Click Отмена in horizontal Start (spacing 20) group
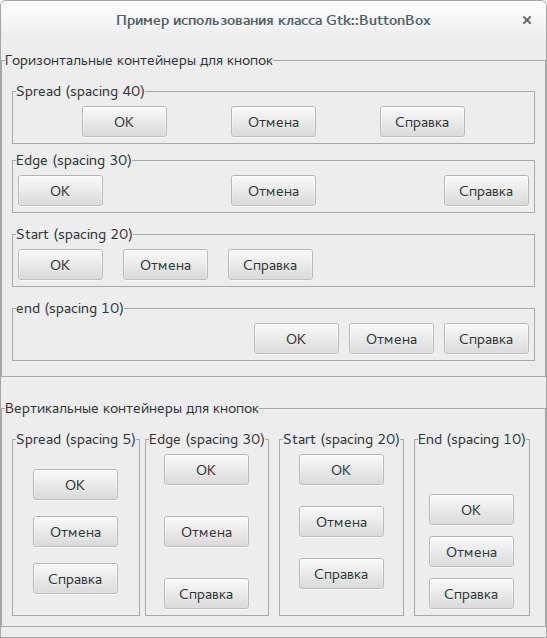The image size is (547, 638). [165, 264]
